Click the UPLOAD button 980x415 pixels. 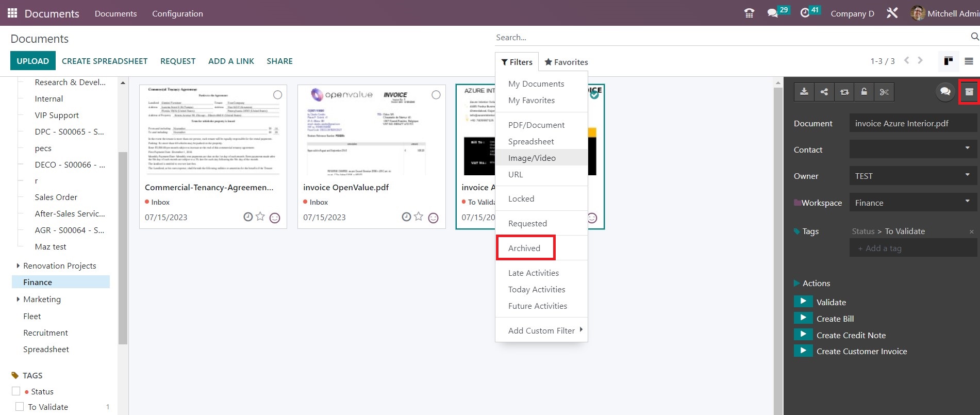(x=32, y=61)
